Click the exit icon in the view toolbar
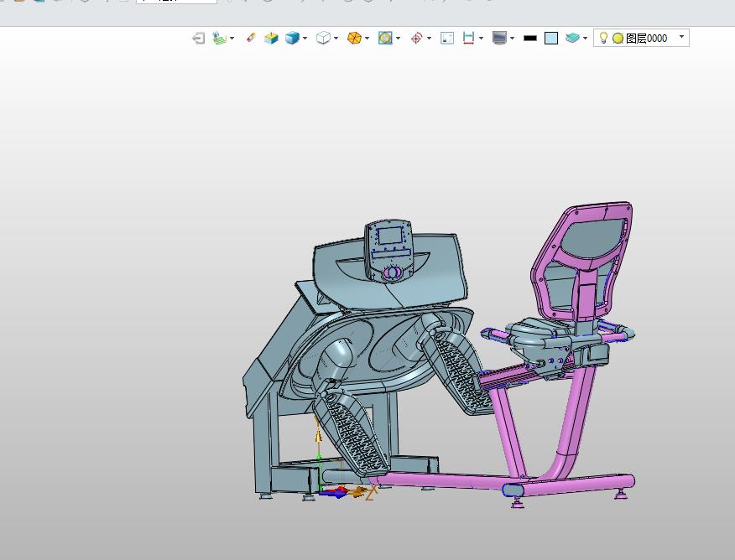The image size is (735, 560). (199, 38)
